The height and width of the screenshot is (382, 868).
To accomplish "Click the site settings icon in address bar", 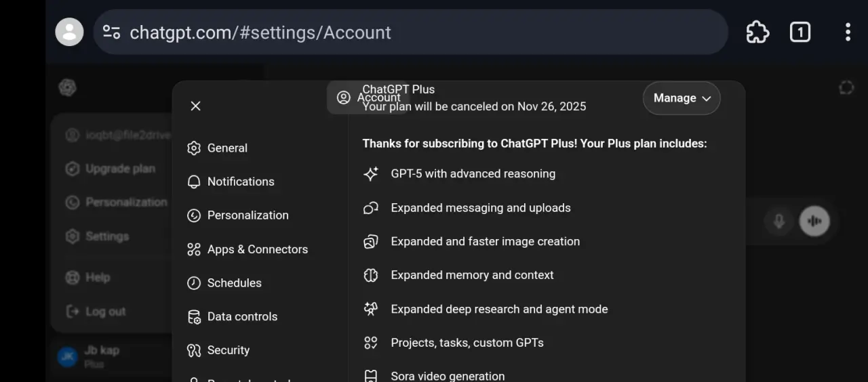I will click(x=111, y=32).
